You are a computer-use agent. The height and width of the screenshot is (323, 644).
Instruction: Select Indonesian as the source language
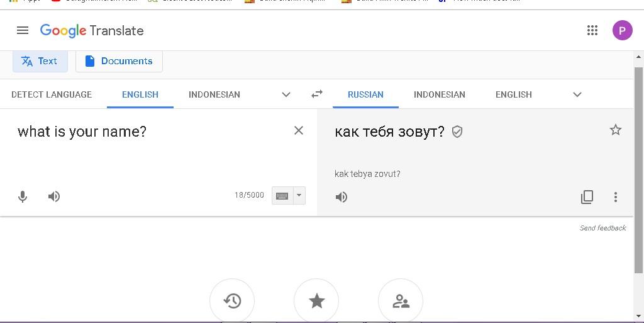click(214, 94)
